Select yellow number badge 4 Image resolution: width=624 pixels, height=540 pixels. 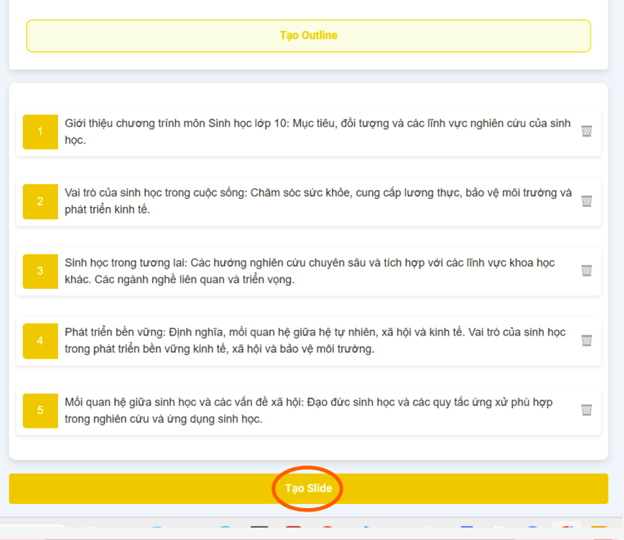tap(40, 341)
